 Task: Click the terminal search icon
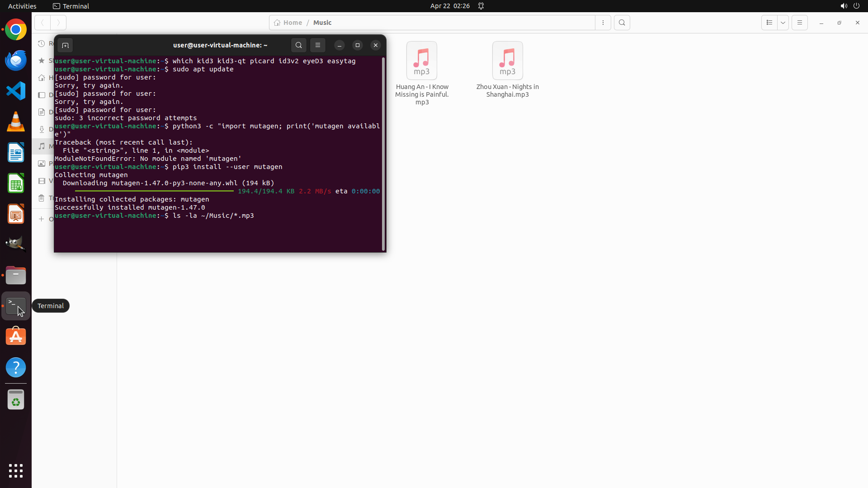click(298, 45)
